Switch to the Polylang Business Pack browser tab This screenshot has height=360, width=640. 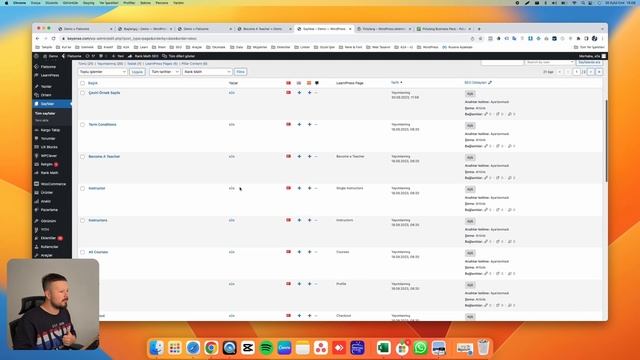(x=443, y=29)
